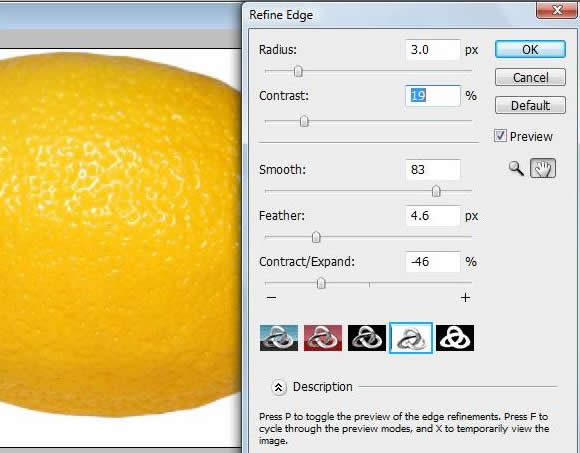Select the Hand tool icon
The width and height of the screenshot is (580, 453).
(543, 168)
